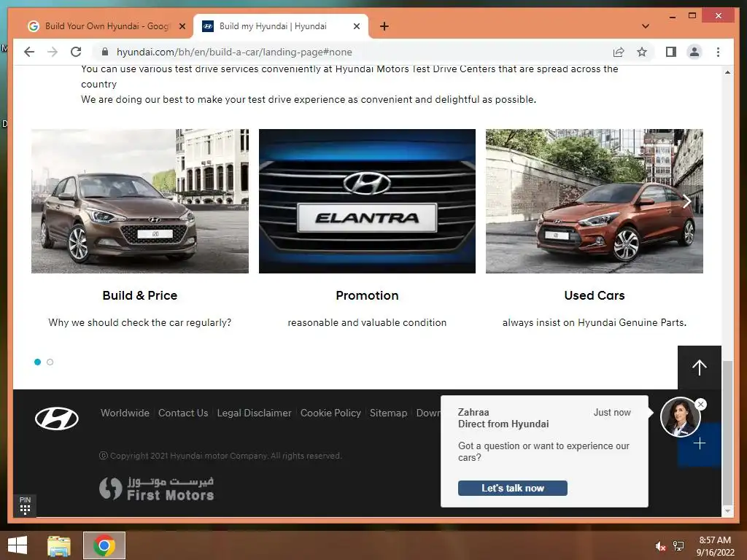This screenshot has width=747, height=560.
Task: Click the page vertical scrollbar thumb
Action: [727, 432]
